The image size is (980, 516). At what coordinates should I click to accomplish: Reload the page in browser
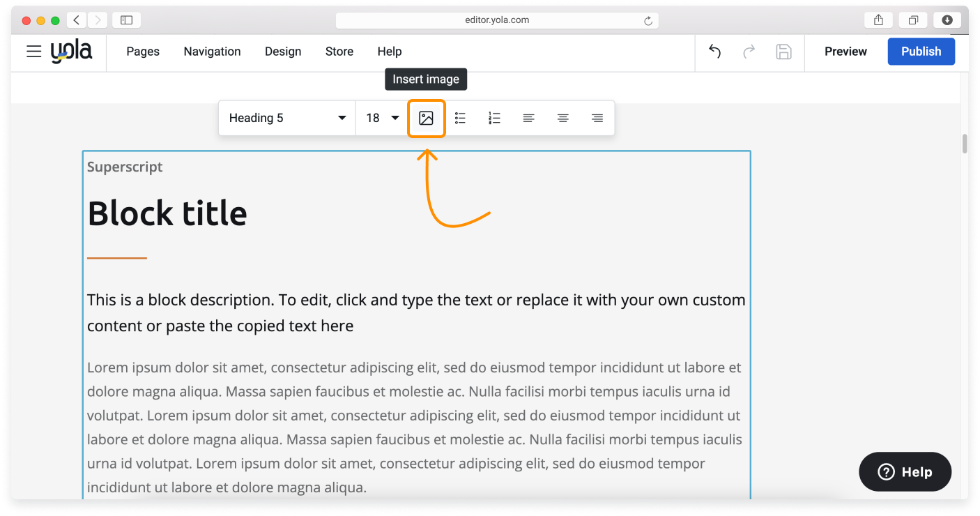point(648,21)
